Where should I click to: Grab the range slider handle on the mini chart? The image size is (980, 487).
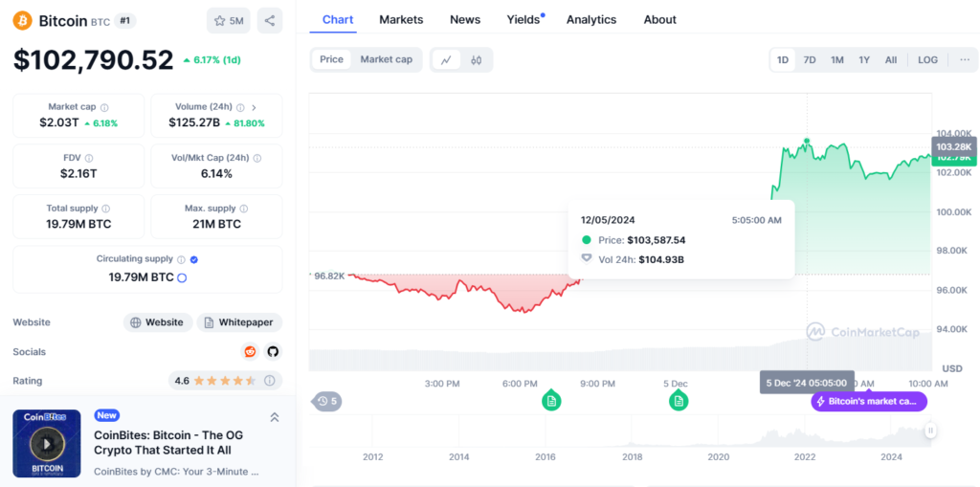(x=930, y=431)
